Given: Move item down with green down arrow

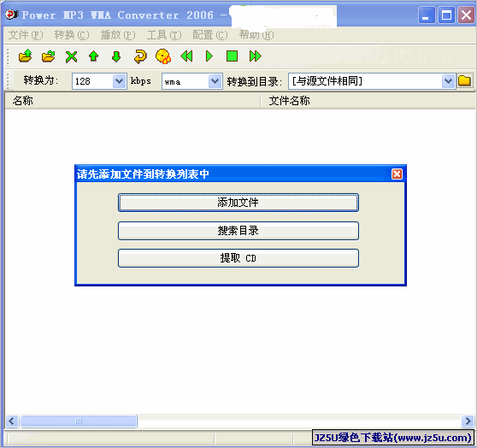Looking at the screenshot, I should tap(116, 56).
